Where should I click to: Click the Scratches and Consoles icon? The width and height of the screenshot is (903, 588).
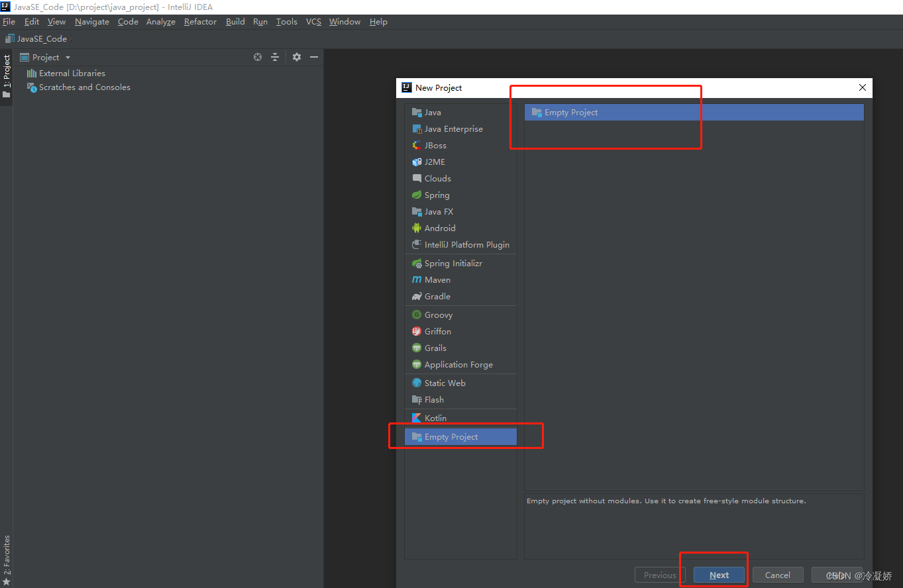coord(31,87)
